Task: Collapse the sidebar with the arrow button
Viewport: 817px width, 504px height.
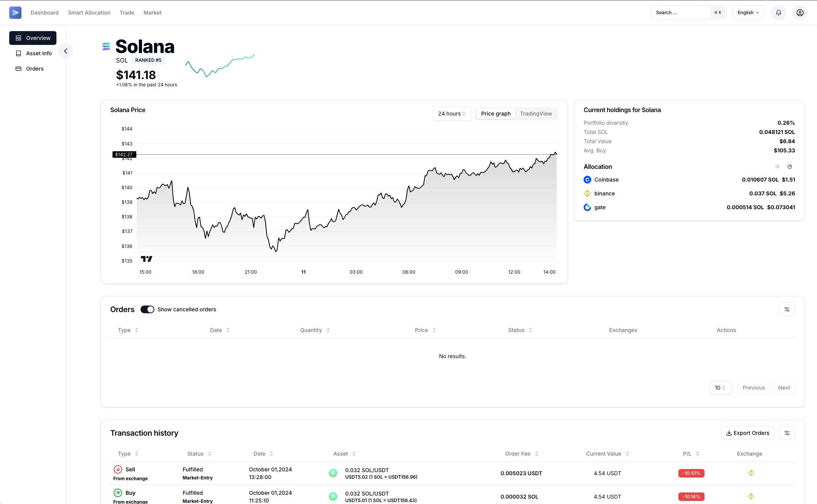Action: [x=66, y=51]
